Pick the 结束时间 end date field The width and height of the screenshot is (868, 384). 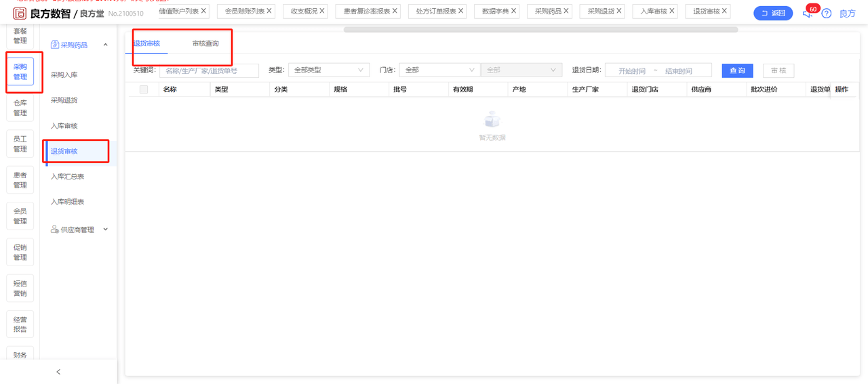pyautogui.click(x=678, y=71)
